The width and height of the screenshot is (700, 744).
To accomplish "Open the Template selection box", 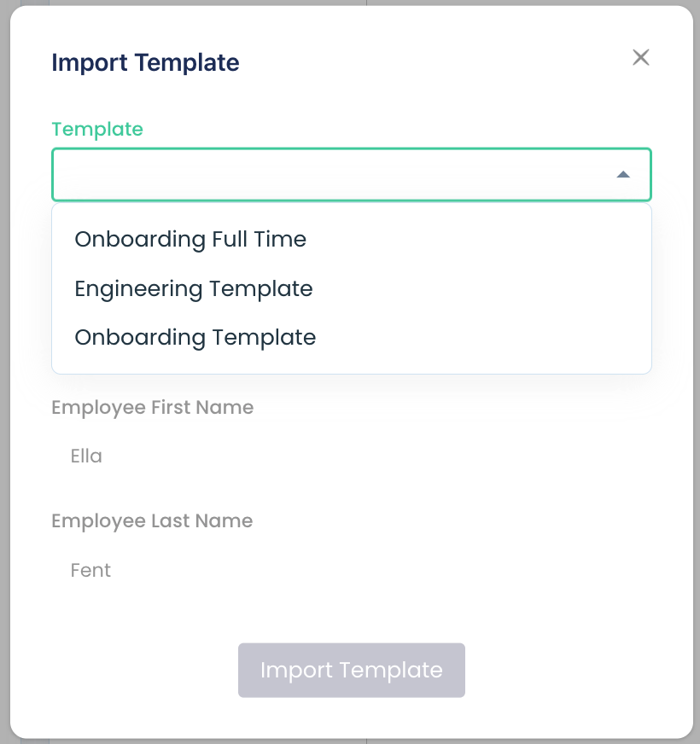I will pos(341,173).
